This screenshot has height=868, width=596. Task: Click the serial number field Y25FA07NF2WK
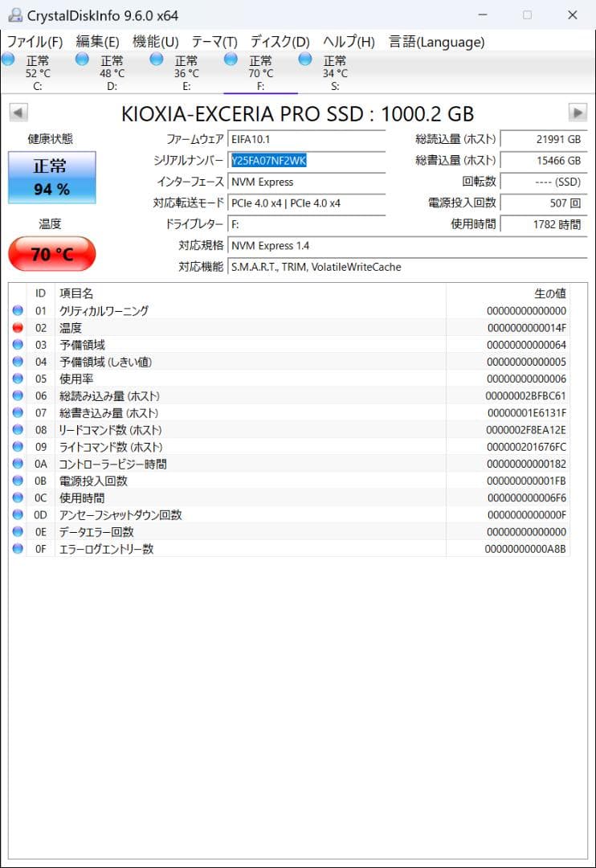pos(307,161)
